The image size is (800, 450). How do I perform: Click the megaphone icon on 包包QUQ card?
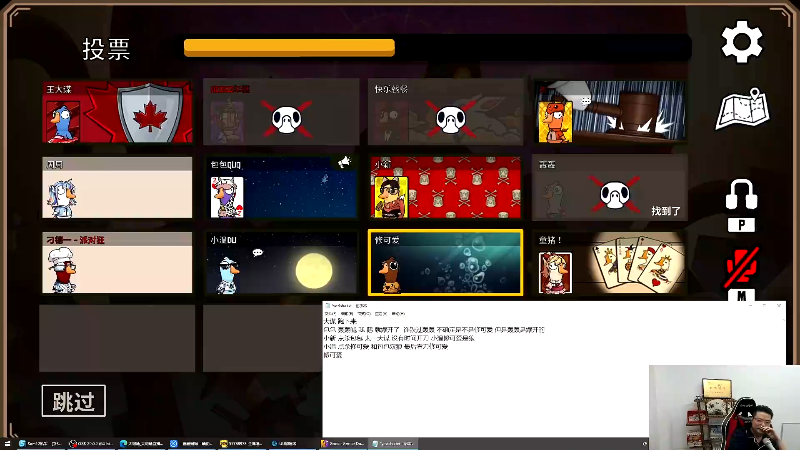coord(344,162)
